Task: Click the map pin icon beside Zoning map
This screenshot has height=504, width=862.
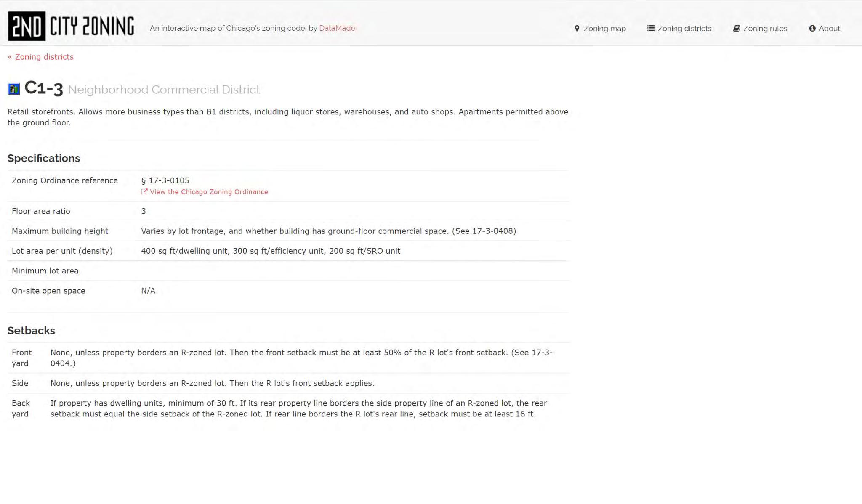Action: tap(577, 29)
